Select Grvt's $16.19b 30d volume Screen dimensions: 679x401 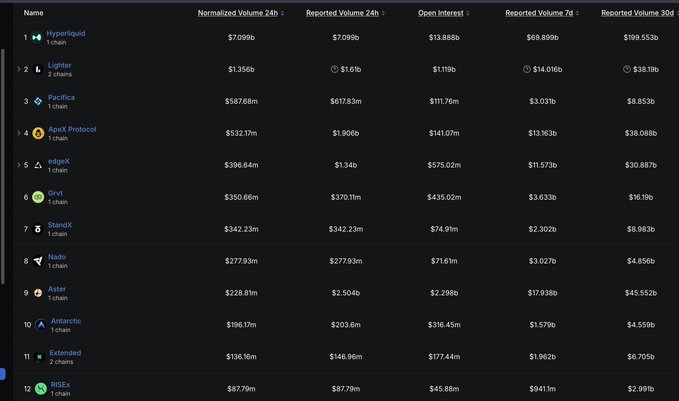(640, 197)
